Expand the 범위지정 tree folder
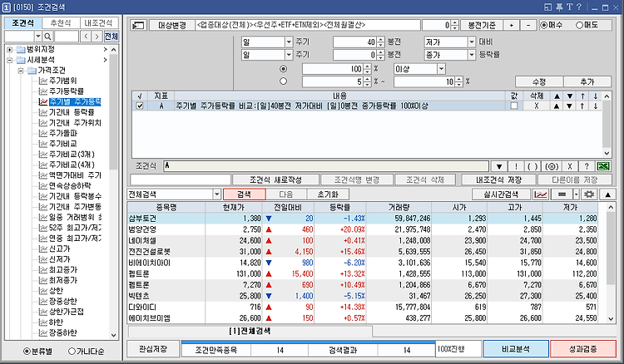 (x=9, y=50)
